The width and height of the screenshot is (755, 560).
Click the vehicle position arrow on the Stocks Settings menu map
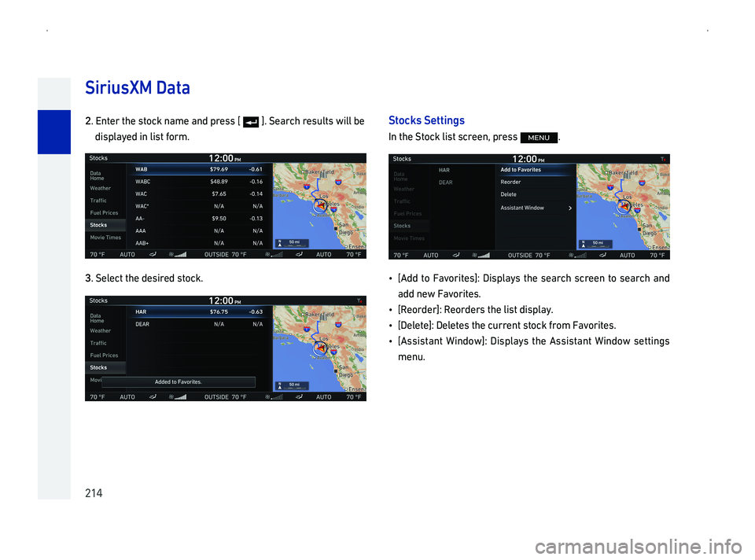(624, 207)
